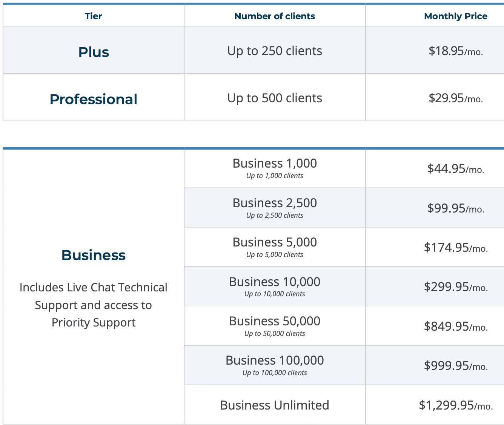Viewport: 504px width, 425px height.
Task: Select the $174.95/mo. price
Action: pos(456,248)
